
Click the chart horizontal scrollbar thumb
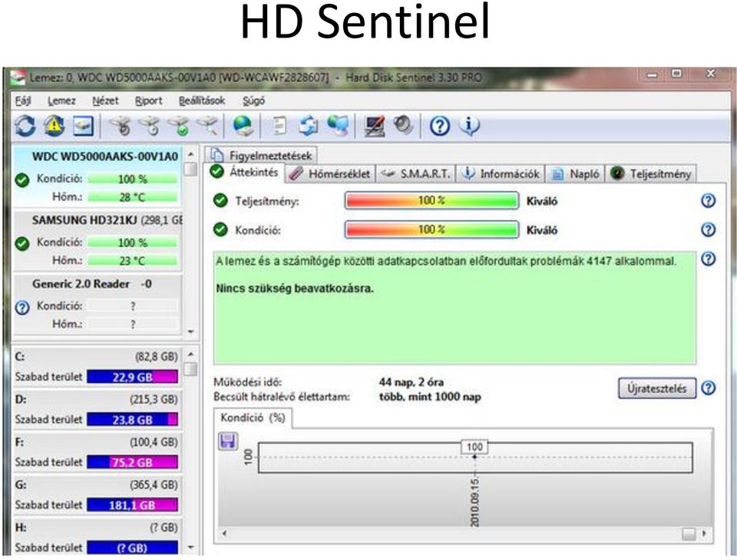tap(689, 533)
